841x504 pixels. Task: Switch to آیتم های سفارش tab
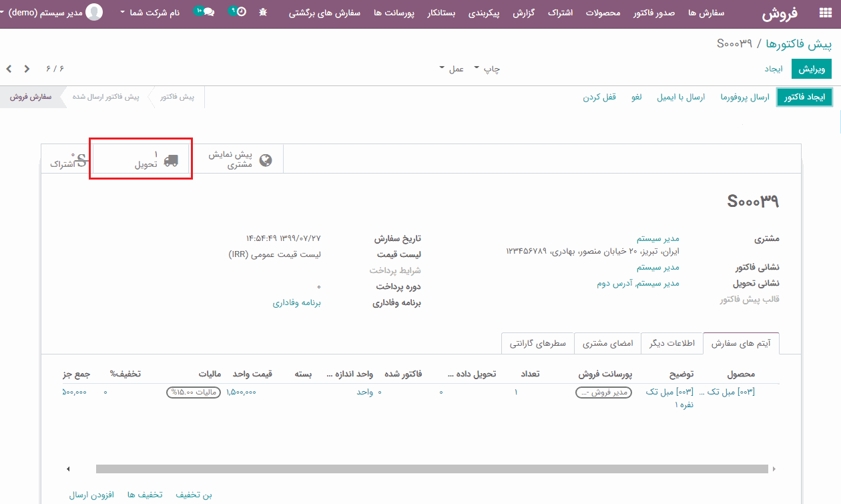(741, 343)
